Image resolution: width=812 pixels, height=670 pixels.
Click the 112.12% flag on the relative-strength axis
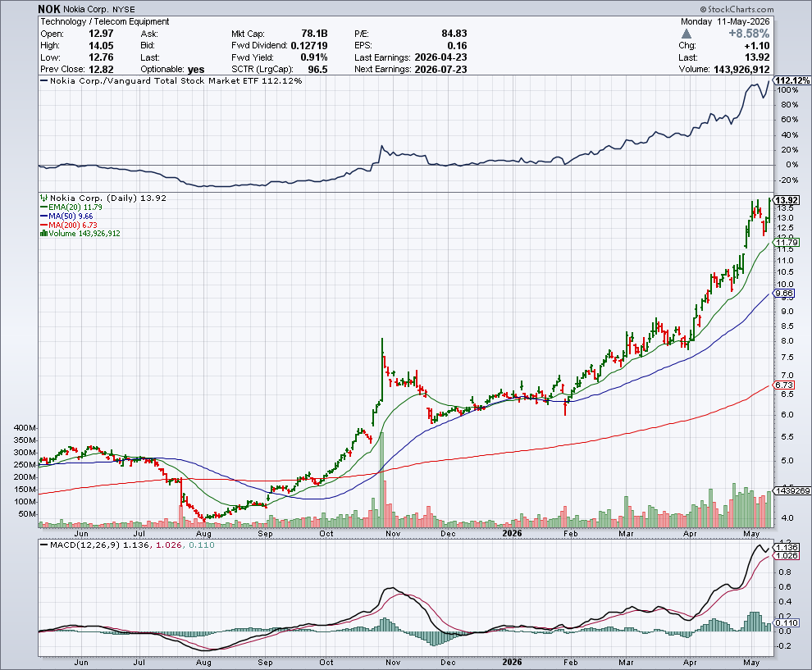pos(791,80)
